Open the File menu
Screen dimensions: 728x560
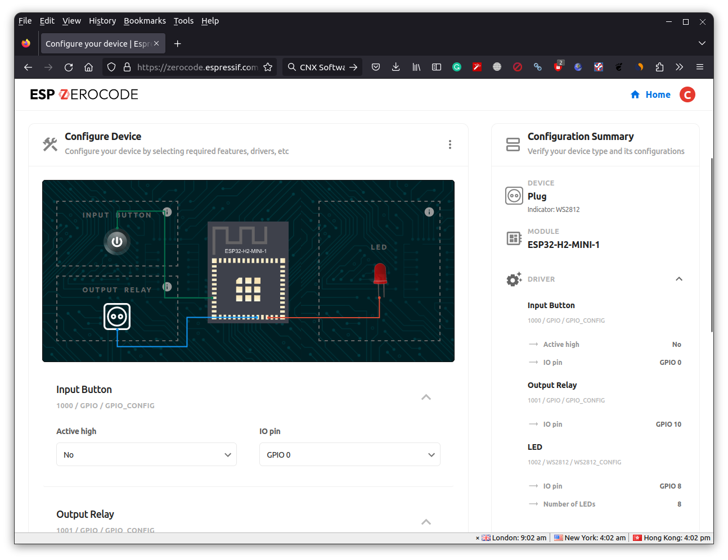tap(25, 21)
